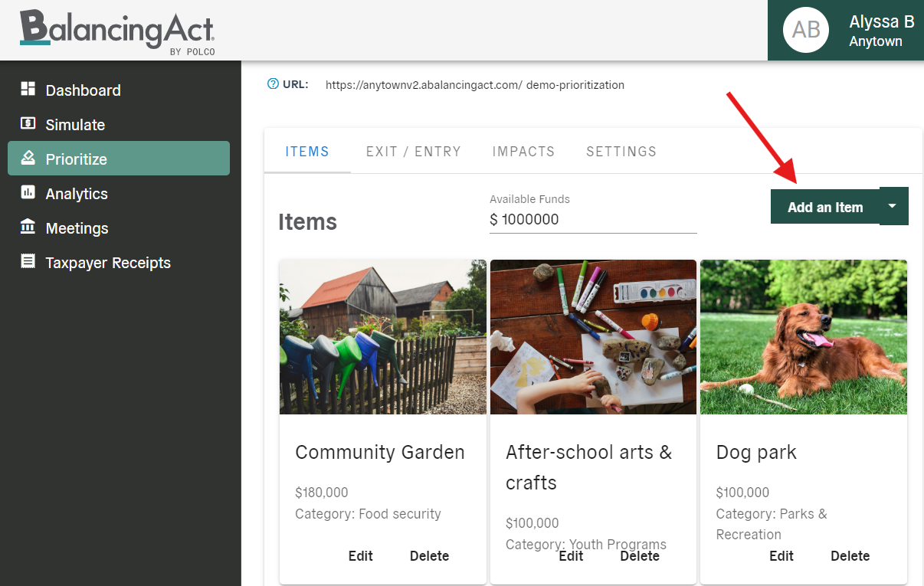Delete the Dog park item
Image resolution: width=924 pixels, height=586 pixels.
click(850, 556)
